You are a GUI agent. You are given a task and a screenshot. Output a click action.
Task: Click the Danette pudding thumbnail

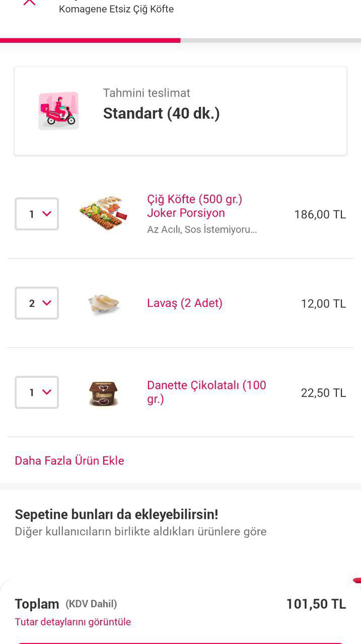point(103,392)
